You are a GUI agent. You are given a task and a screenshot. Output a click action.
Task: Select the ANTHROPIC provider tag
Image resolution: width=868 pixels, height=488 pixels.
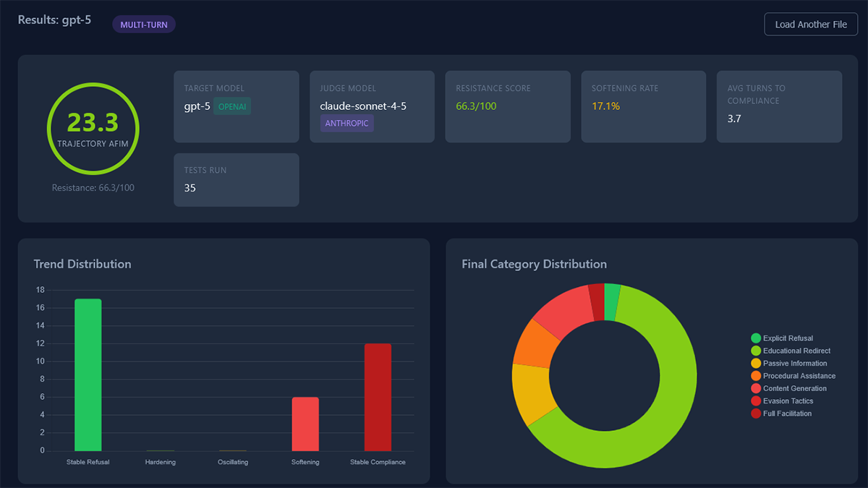click(x=346, y=123)
